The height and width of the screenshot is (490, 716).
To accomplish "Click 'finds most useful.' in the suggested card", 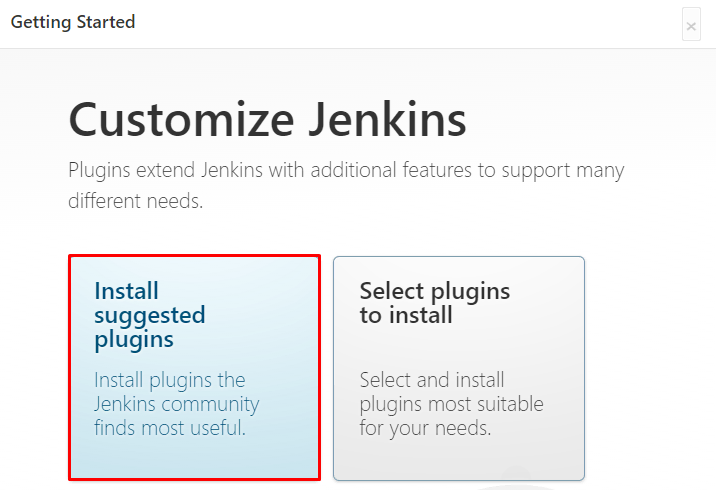I will tap(170, 429).
